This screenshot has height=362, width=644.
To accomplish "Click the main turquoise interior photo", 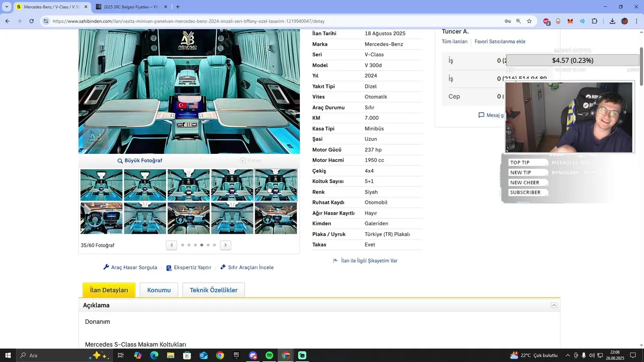I will tap(189, 92).
